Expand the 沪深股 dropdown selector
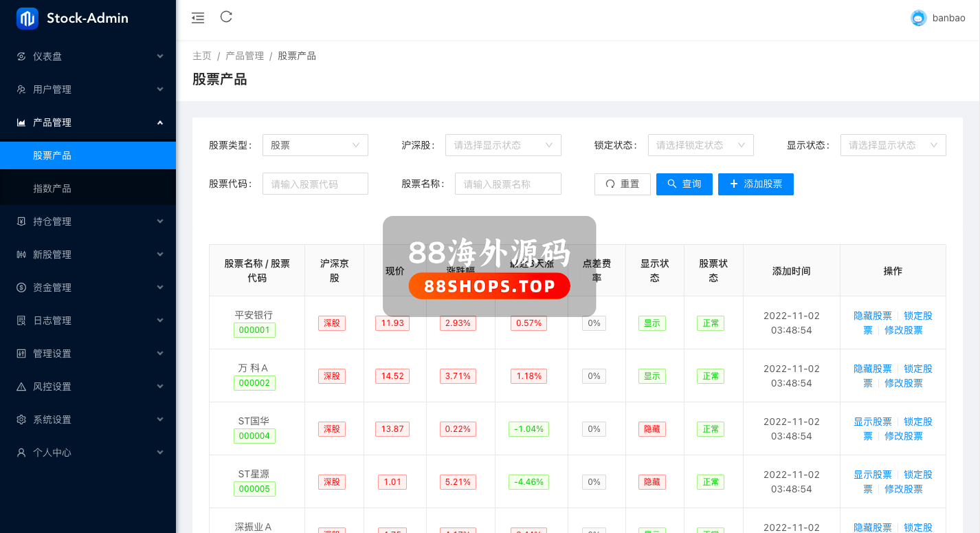The image size is (980, 533). click(x=503, y=145)
